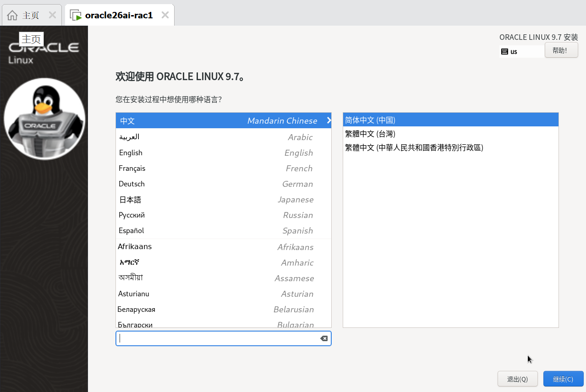This screenshot has height=392, width=586.
Task: Click 继续(C) to continue
Action: [563, 379]
